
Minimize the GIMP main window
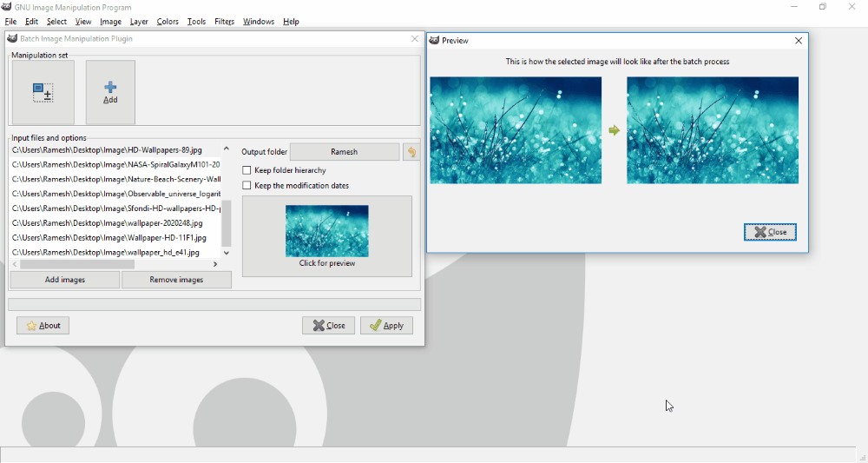pyautogui.click(x=794, y=7)
